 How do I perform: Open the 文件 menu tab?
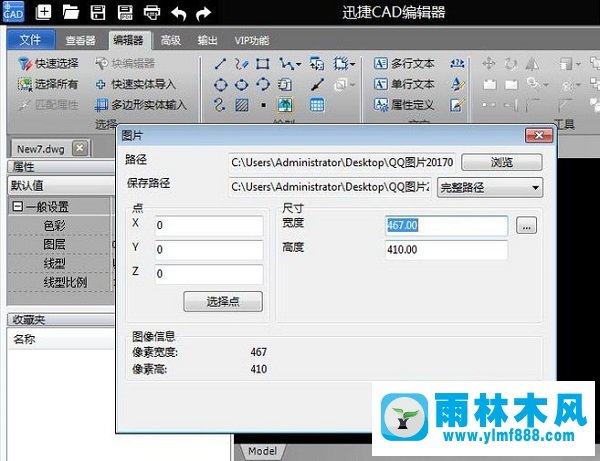[31, 40]
